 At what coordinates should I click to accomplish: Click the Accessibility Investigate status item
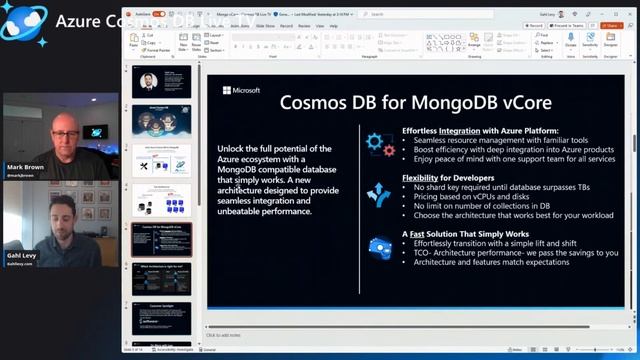[173, 350]
